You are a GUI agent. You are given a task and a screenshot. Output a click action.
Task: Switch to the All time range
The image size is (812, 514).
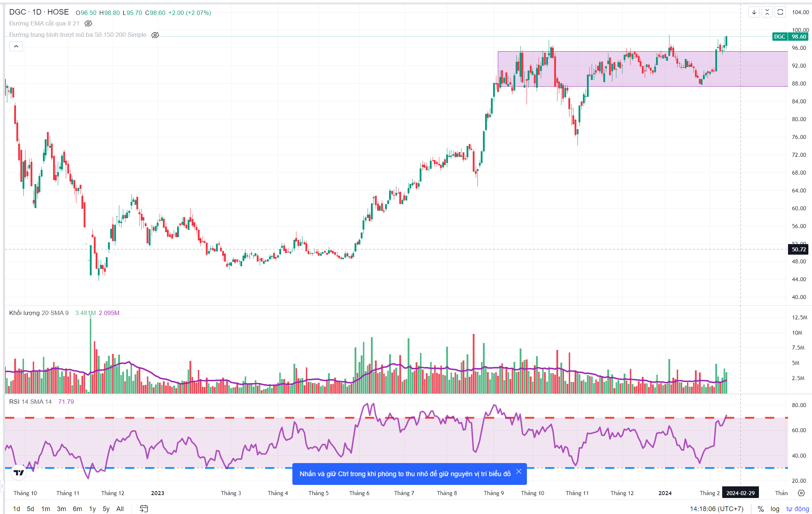pos(120,509)
